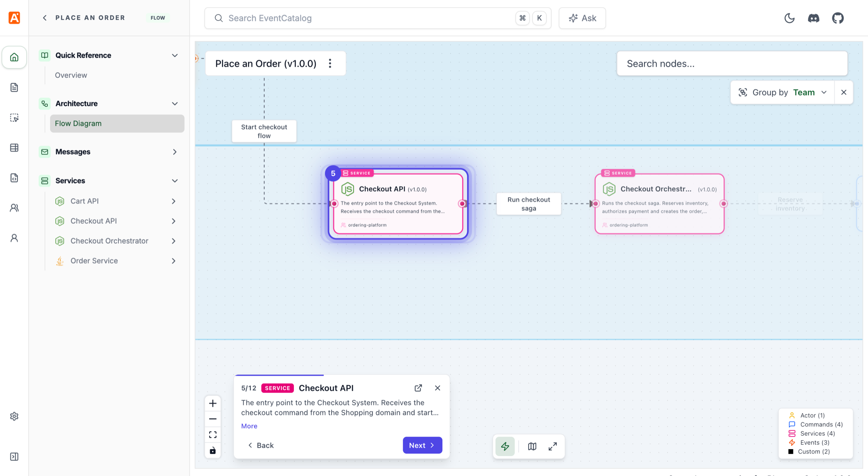This screenshot has width=868, height=476.
Task: Click the EventCatalog orange logo
Action: click(14, 18)
